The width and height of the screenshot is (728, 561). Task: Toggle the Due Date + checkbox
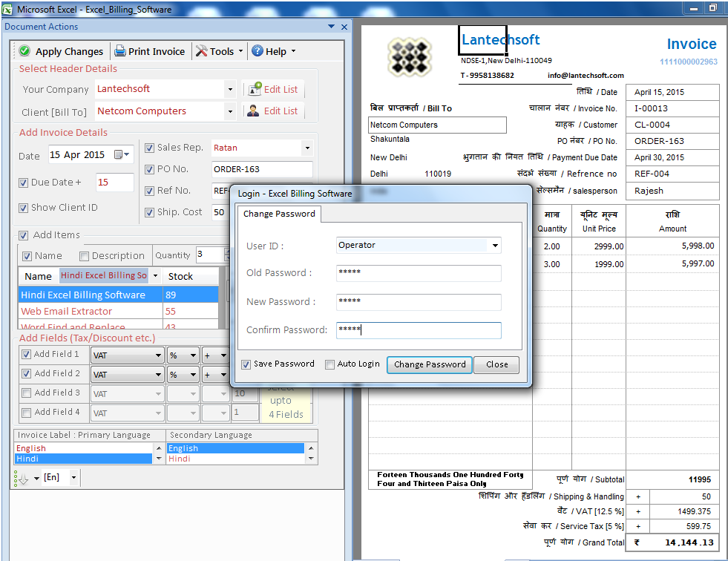coord(23,183)
